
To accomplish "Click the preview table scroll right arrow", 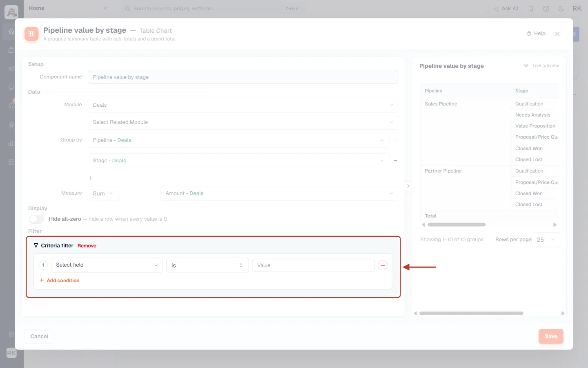I will click(x=555, y=224).
